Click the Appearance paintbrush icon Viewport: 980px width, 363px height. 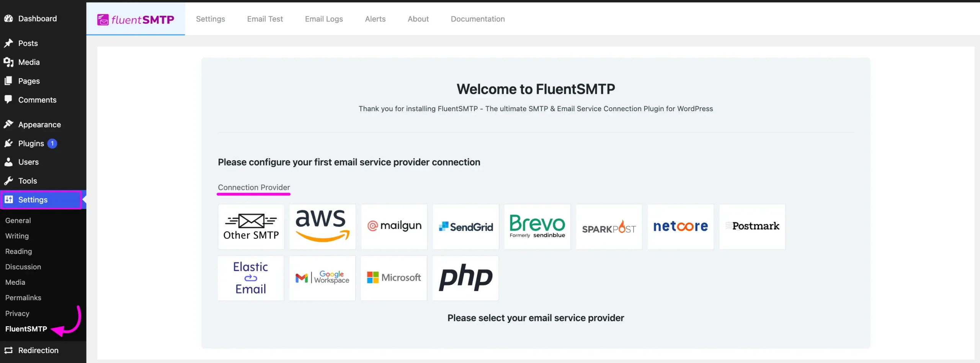pos(8,124)
